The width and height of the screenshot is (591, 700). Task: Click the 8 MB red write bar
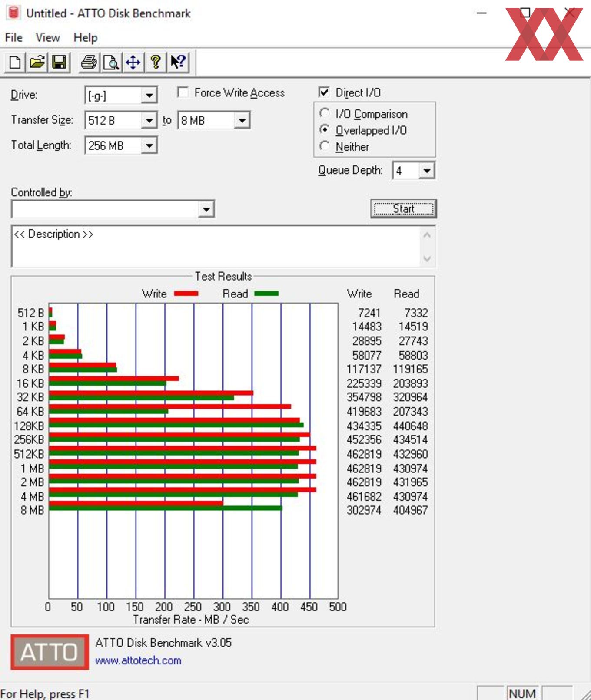[x=136, y=503]
